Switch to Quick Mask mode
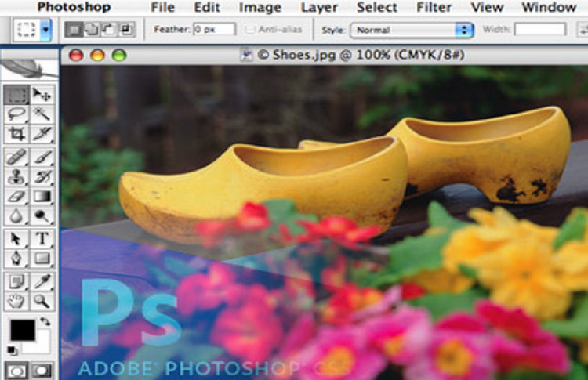 42,371
